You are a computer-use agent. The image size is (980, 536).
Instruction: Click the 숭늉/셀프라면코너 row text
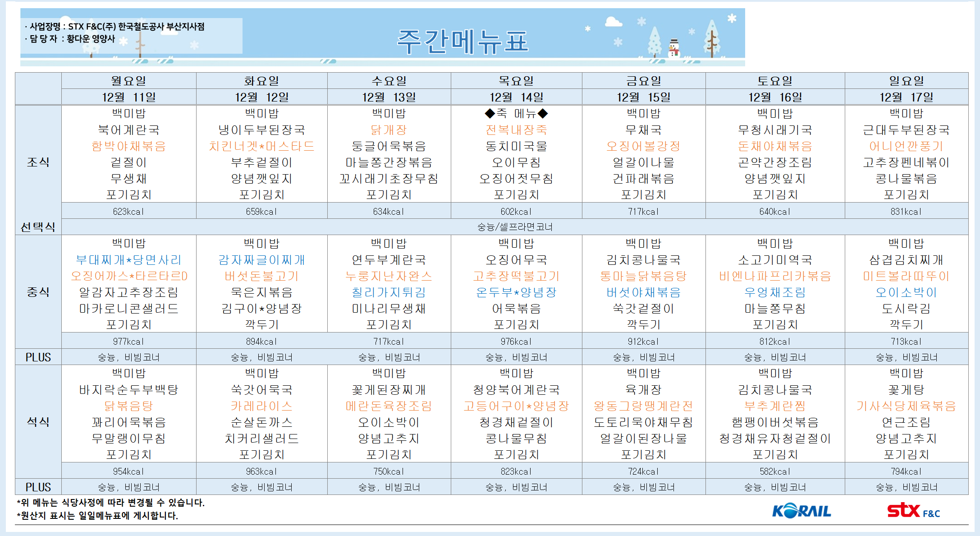[x=515, y=227]
